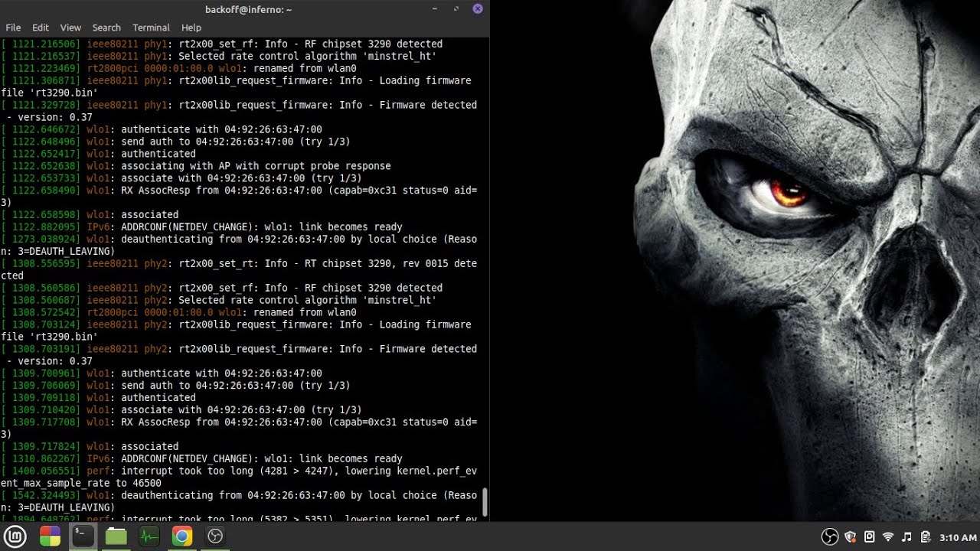The width and height of the screenshot is (980, 551).
Task: Open OBS Studio from the panel launcher
Action: (x=216, y=536)
